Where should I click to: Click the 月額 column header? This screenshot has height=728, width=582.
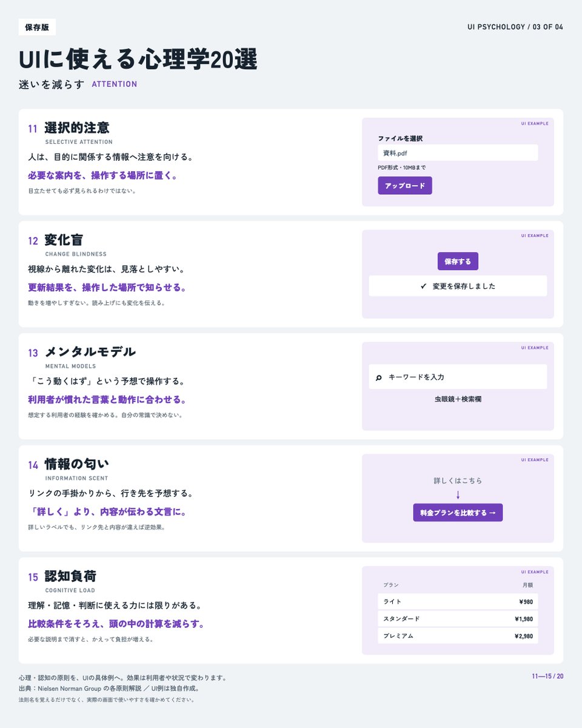(528, 585)
